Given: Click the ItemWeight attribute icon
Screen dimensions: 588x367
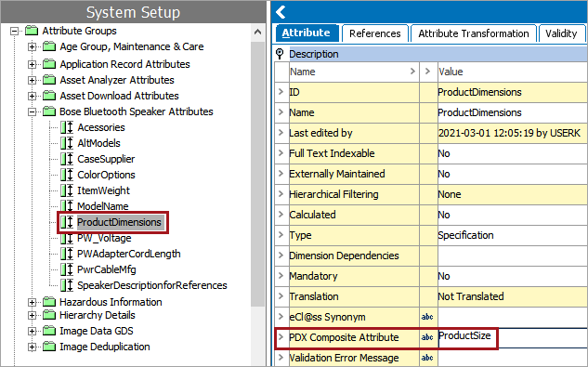Looking at the screenshot, I should tap(67, 190).
